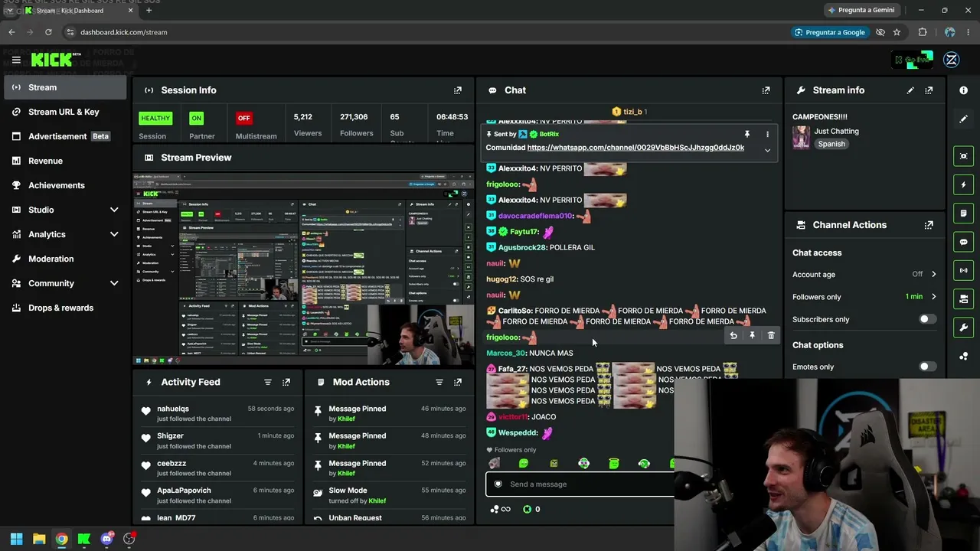Toggle the broadcast session widget in right sidebar
Screen dimensions: 980x551
pyautogui.click(x=964, y=270)
